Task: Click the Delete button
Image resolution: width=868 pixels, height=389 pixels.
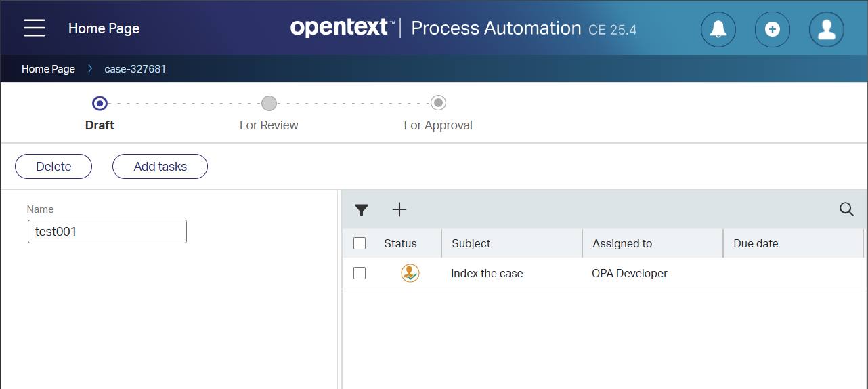Action: 53,167
